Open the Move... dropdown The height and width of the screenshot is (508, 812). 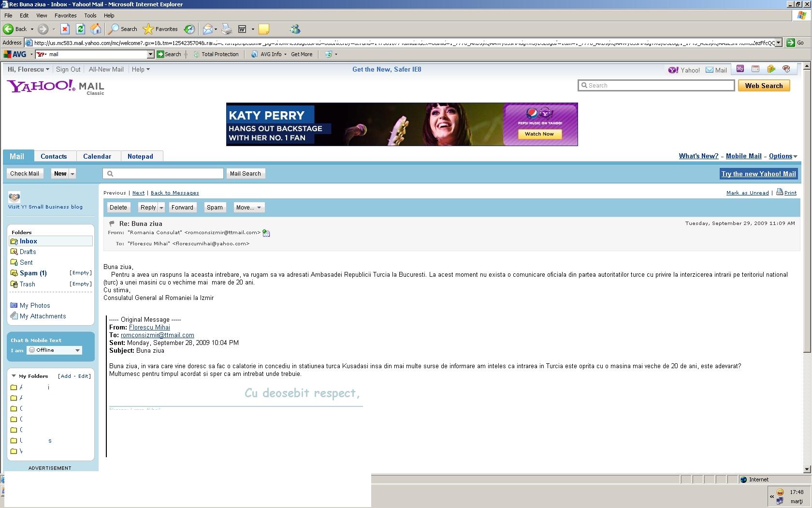(x=249, y=208)
